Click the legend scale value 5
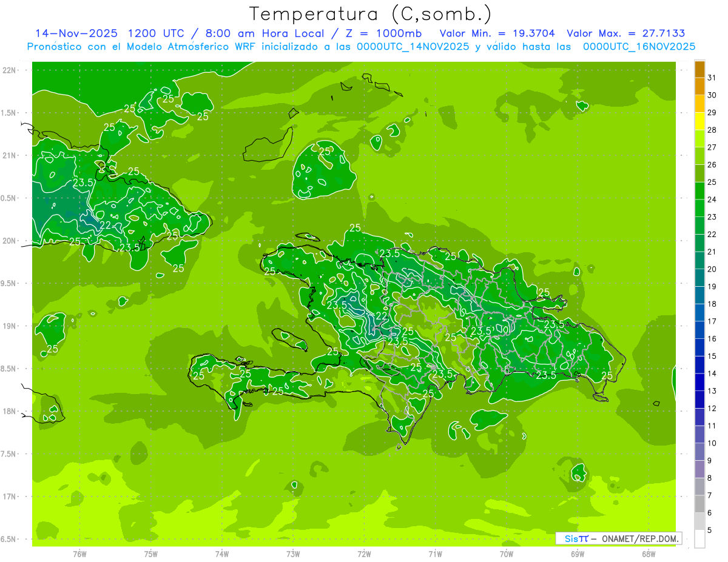Viewport: 728px width, 562px height. click(710, 530)
